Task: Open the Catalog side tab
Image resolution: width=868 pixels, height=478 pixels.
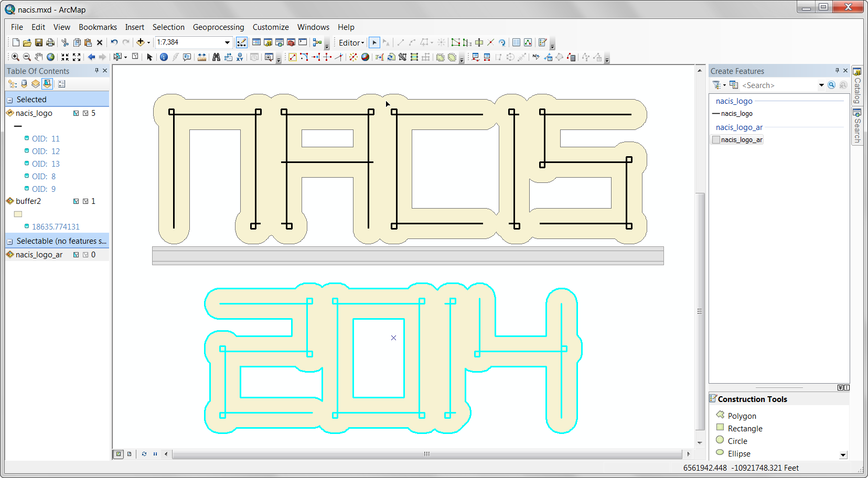Action: (x=857, y=86)
